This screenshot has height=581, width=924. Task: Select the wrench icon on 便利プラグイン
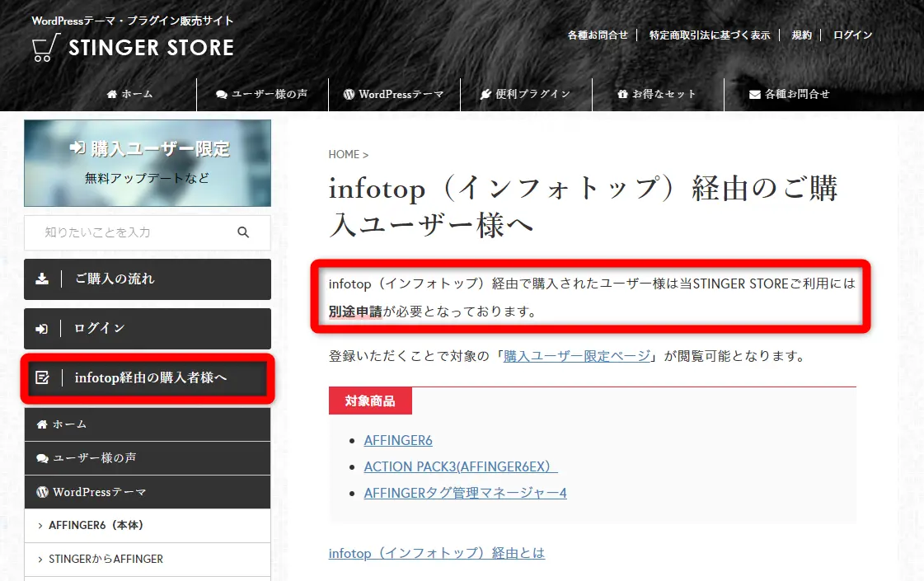(x=486, y=94)
